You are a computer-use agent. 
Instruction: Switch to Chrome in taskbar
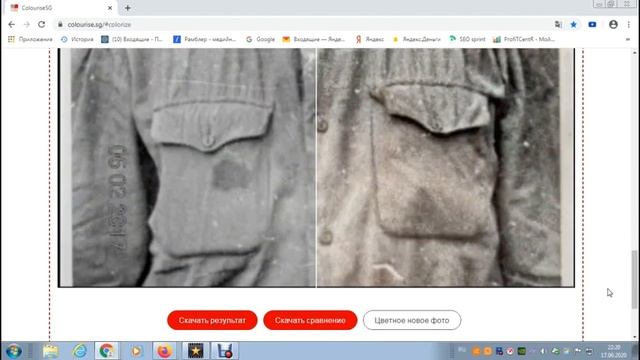point(107,351)
